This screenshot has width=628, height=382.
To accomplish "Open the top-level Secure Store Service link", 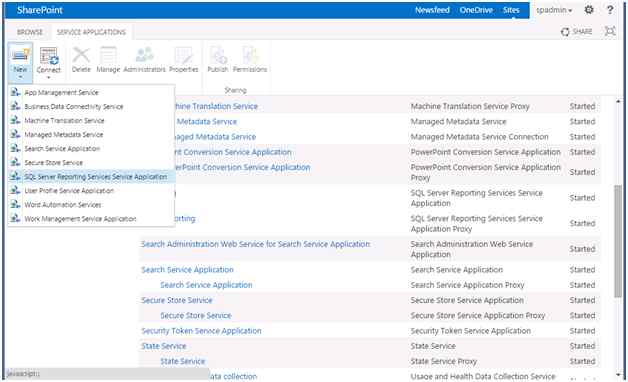I will [x=177, y=300].
